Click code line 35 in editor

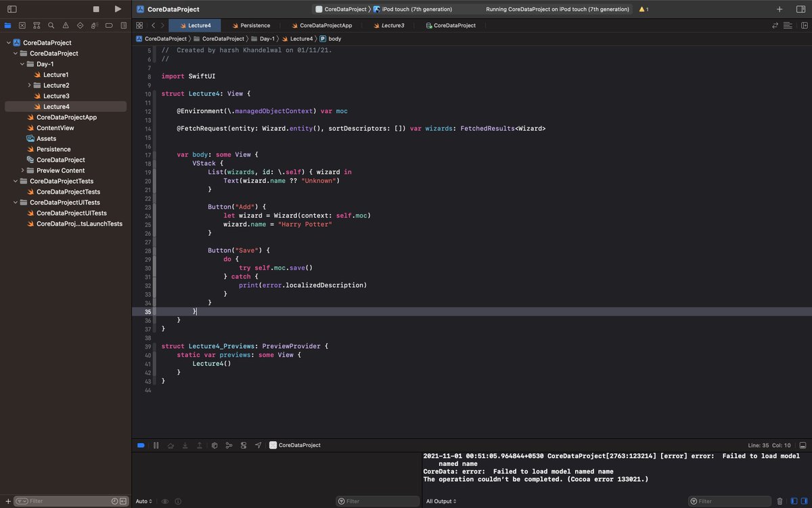coord(472,312)
